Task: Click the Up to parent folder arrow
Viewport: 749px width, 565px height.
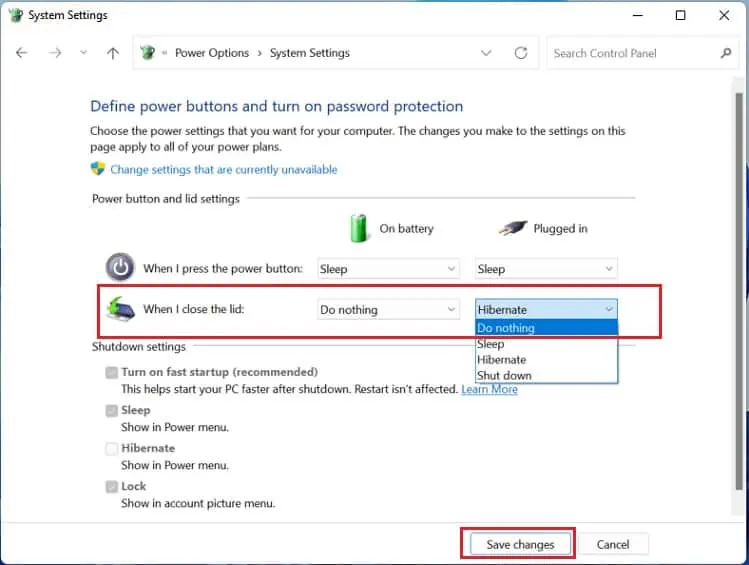Action: point(113,54)
